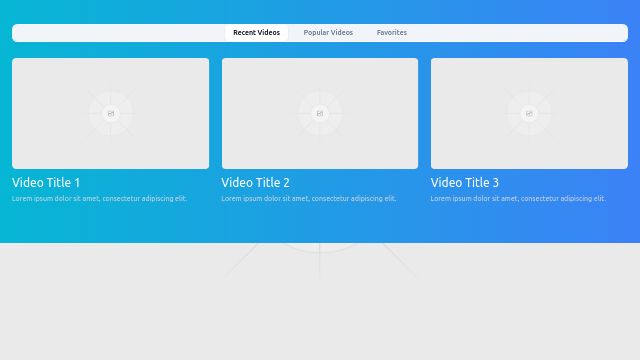This screenshot has height=360, width=640.
Task: Open the Video Title 2 thumbnail
Action: coord(320,113)
